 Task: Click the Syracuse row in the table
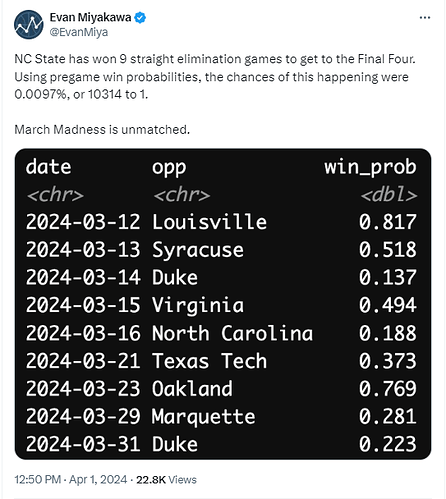(221, 250)
